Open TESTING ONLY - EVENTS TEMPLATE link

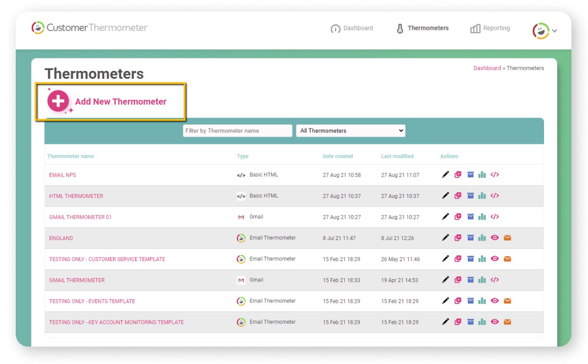coord(92,301)
